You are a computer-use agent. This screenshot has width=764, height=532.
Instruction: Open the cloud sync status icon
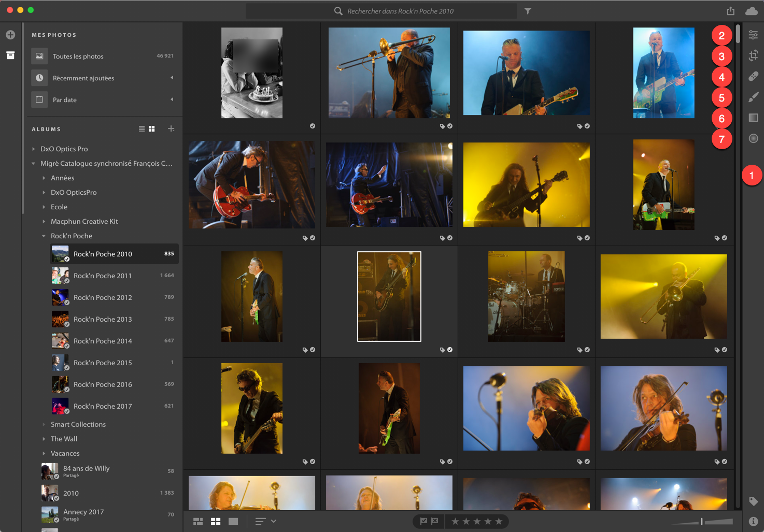(x=752, y=11)
